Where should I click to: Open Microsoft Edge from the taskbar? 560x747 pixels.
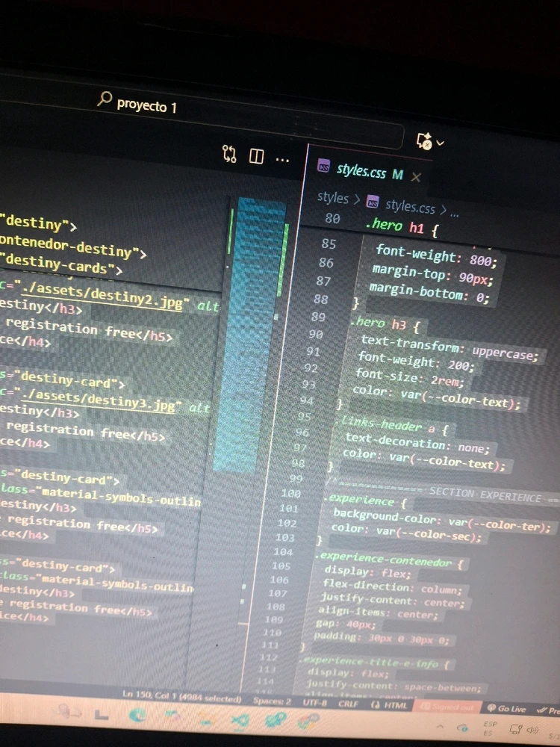tap(137, 715)
